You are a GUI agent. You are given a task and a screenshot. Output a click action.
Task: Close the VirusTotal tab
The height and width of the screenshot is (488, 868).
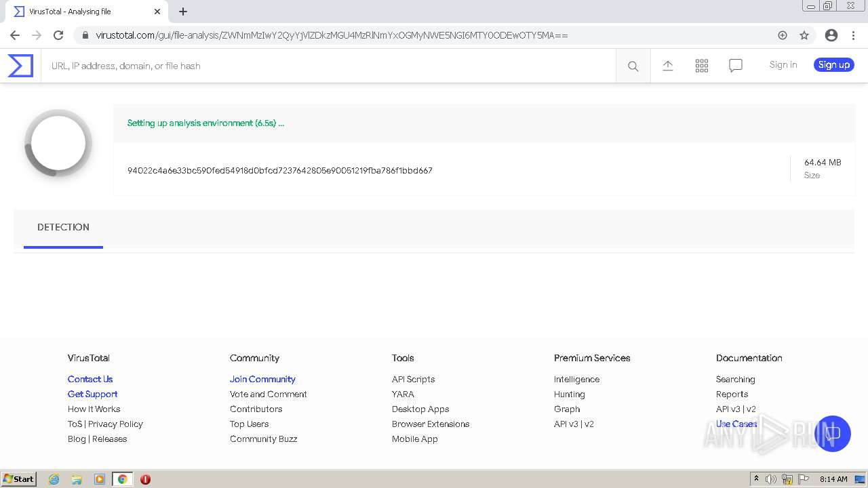(x=157, y=12)
